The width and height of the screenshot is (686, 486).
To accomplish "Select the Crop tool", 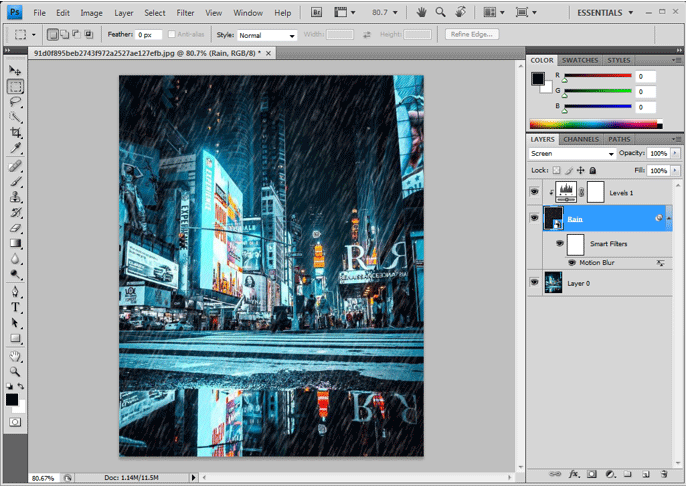I will point(15,132).
